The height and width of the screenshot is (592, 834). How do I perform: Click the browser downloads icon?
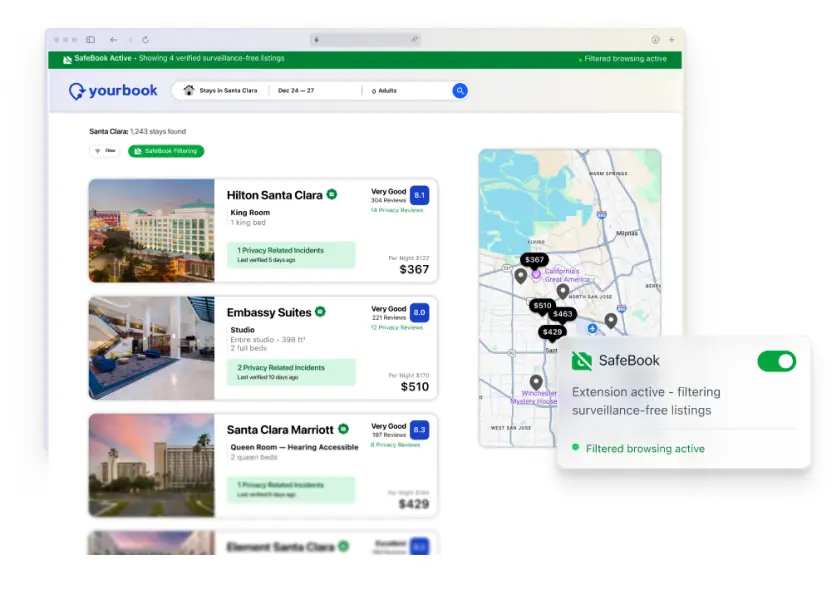(x=655, y=39)
